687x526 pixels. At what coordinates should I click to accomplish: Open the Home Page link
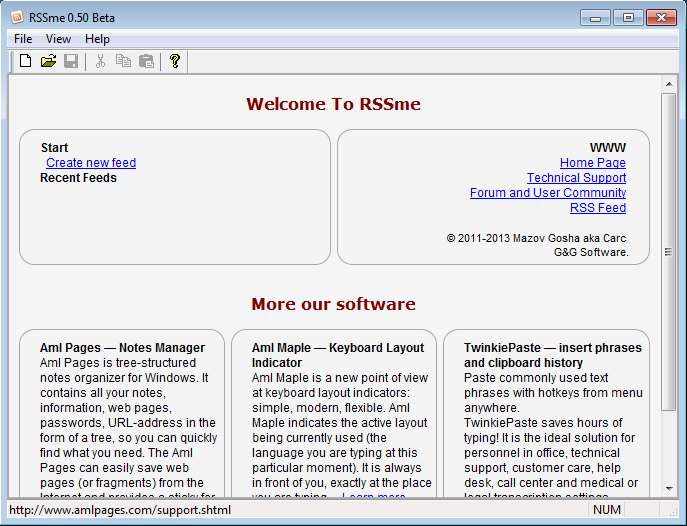(592, 163)
